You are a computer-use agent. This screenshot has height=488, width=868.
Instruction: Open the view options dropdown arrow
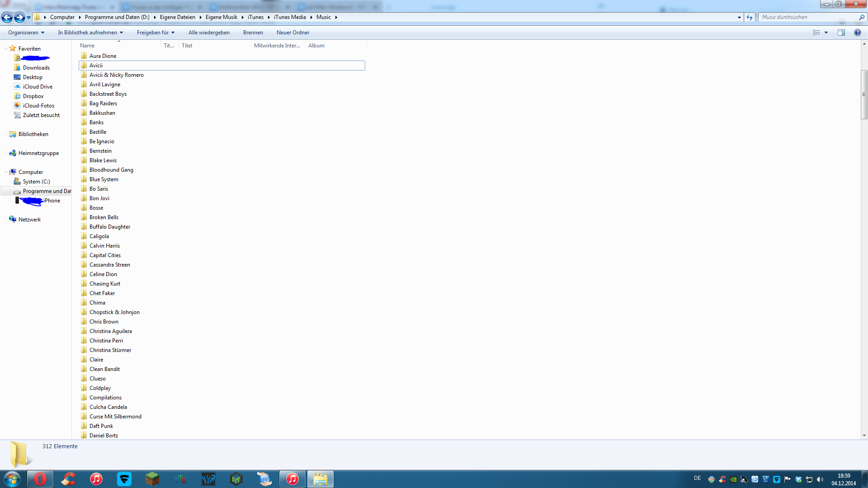tap(826, 33)
